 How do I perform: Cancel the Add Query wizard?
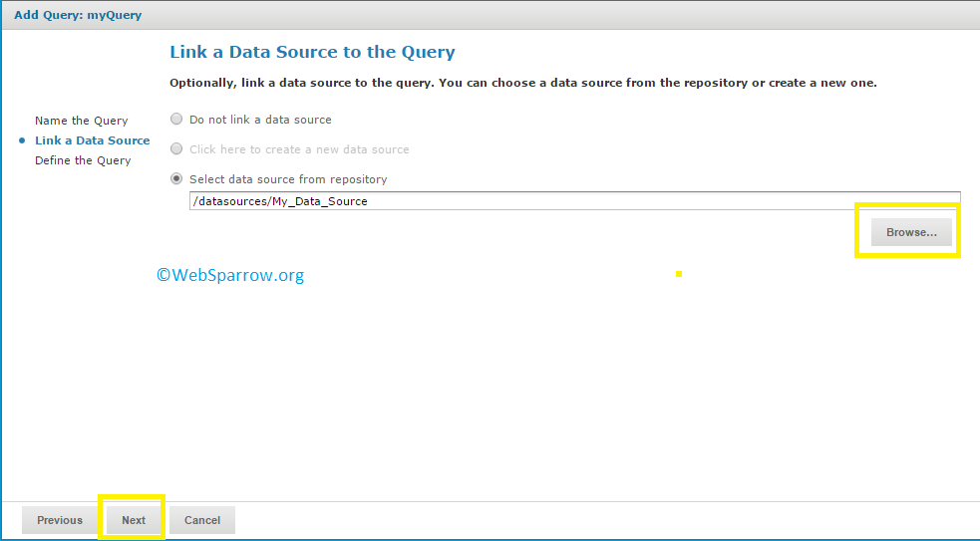tap(202, 520)
